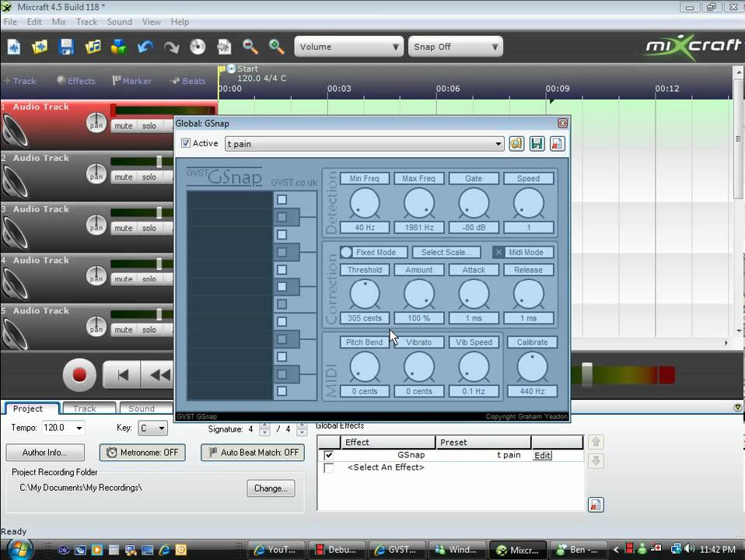Click the rewind double-arrow button
745x560 pixels.
point(158,375)
